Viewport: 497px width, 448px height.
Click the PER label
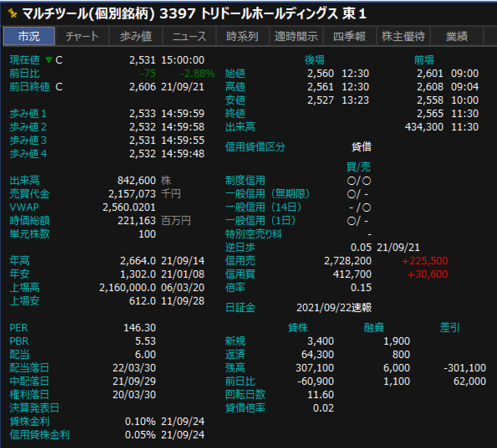pyautogui.click(x=19, y=328)
